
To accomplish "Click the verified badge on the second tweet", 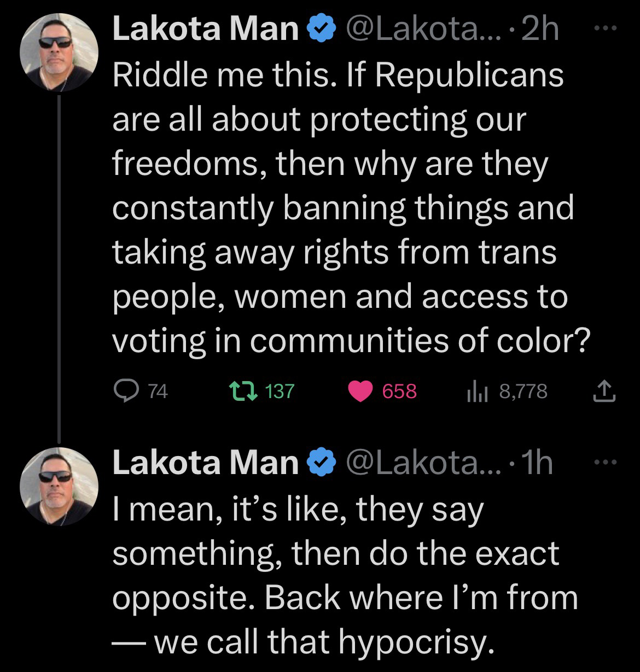I will (323, 463).
